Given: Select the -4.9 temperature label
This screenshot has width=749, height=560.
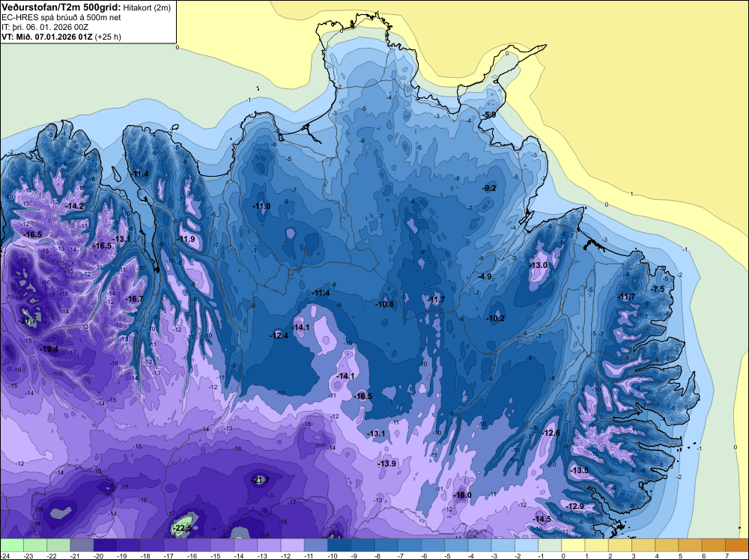Looking at the screenshot, I should 485,276.
